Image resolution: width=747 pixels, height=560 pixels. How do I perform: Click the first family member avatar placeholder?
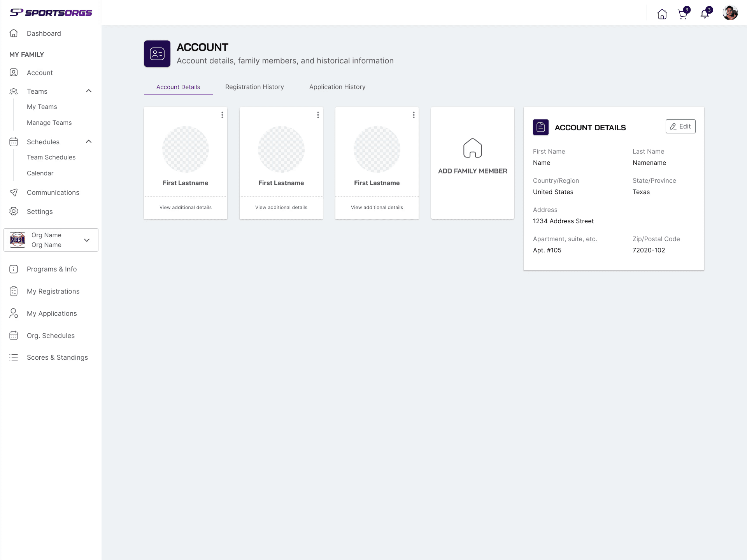click(185, 149)
